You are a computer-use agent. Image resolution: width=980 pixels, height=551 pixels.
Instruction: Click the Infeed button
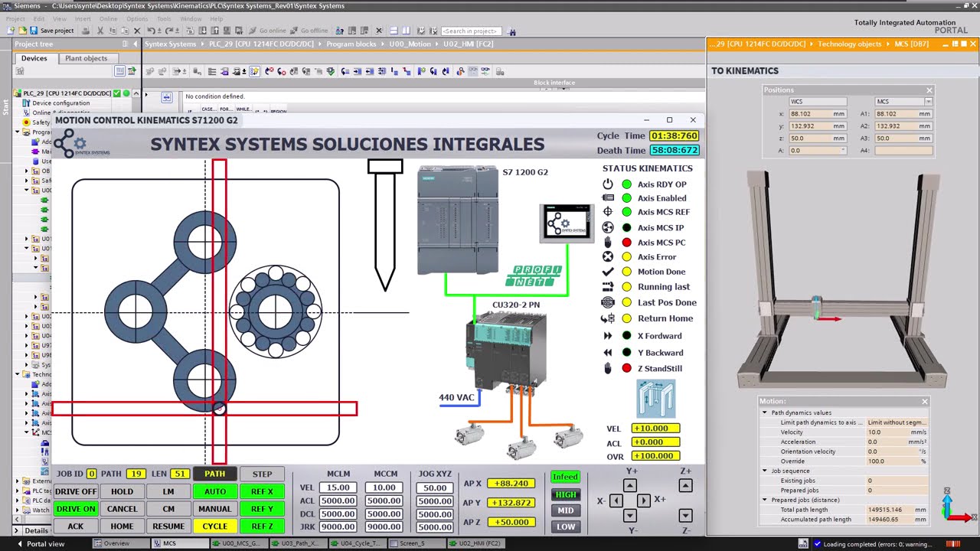click(565, 477)
